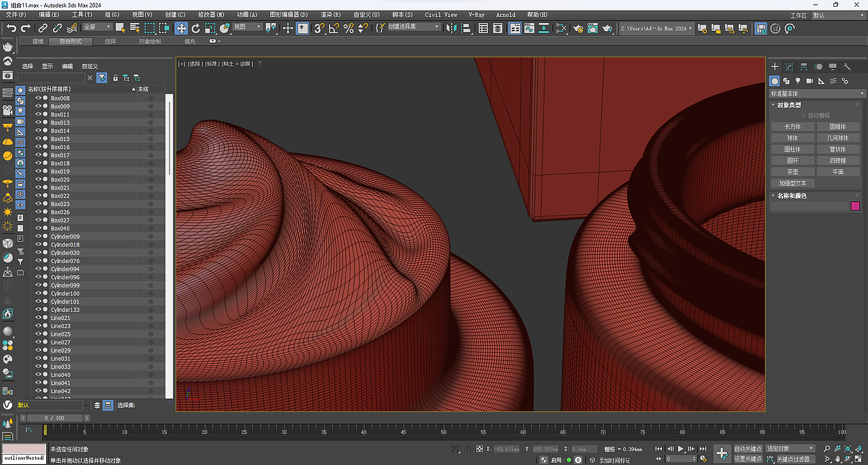This screenshot has width=868, height=465.
Task: Open the 文件(F) menu
Action: [x=17, y=14]
